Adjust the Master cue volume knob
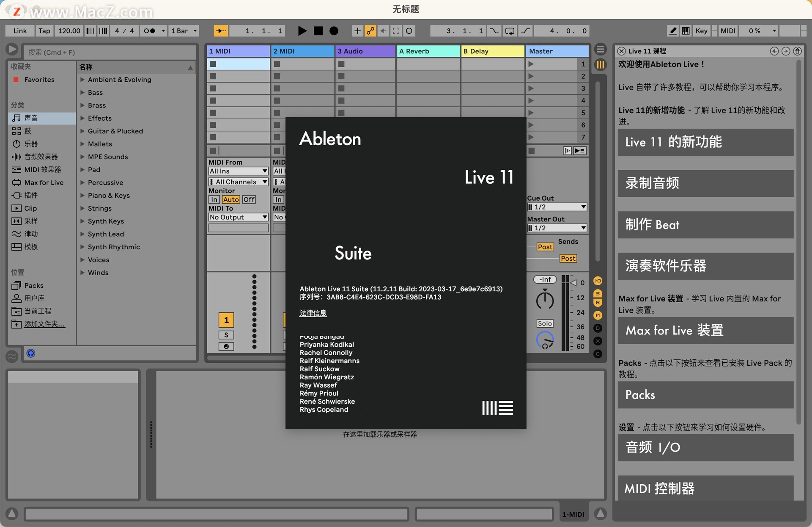The height and width of the screenshot is (527, 812). (545, 340)
